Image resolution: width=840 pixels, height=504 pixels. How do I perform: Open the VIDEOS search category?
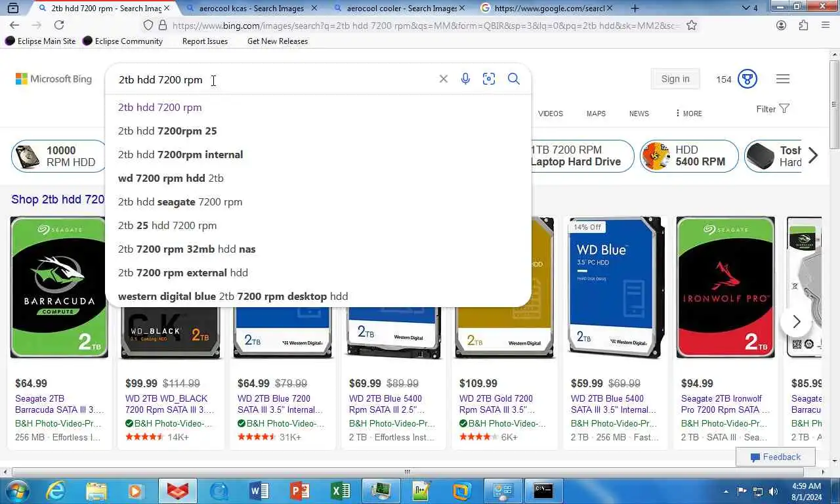tap(551, 114)
